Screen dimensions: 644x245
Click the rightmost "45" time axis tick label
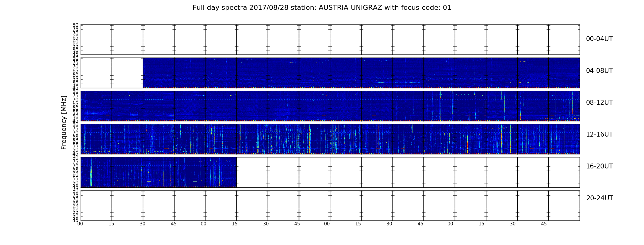pos(544,224)
